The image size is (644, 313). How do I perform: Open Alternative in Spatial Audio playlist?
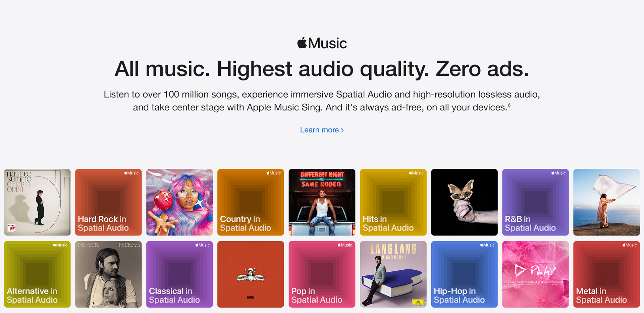point(37,274)
